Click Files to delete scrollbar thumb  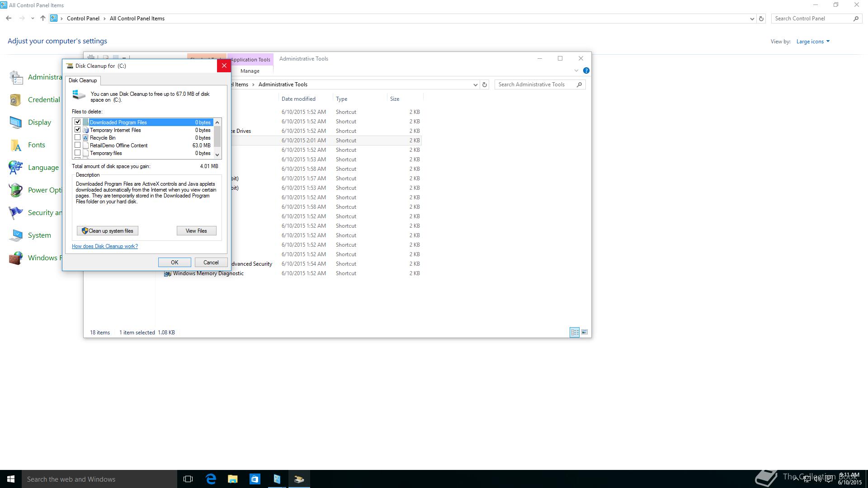point(217,137)
